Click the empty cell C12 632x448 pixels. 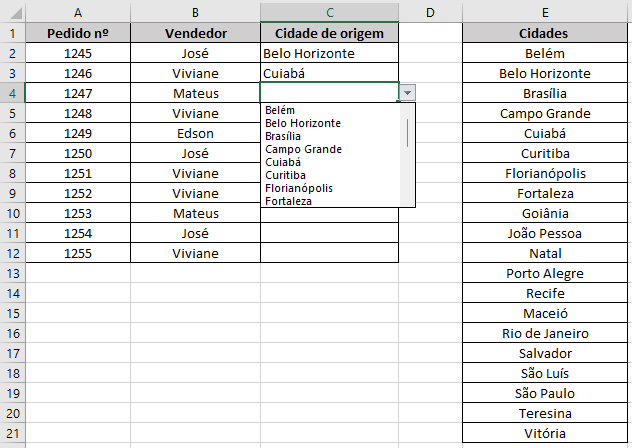click(329, 253)
